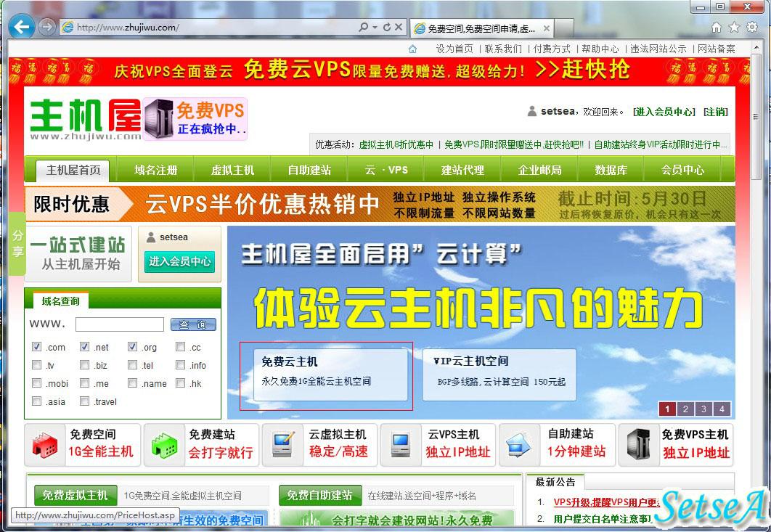This screenshot has height=532, width=771.
Task: Click the green building icon for 免费建站
Action: click(x=164, y=445)
